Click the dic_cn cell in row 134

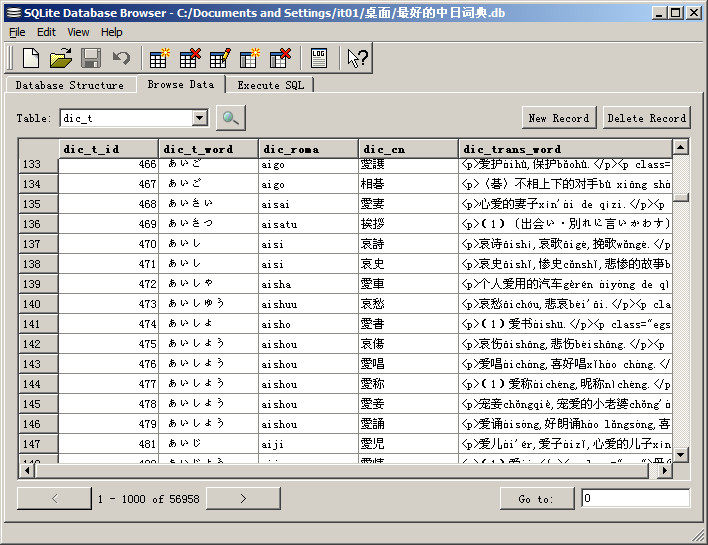408,184
